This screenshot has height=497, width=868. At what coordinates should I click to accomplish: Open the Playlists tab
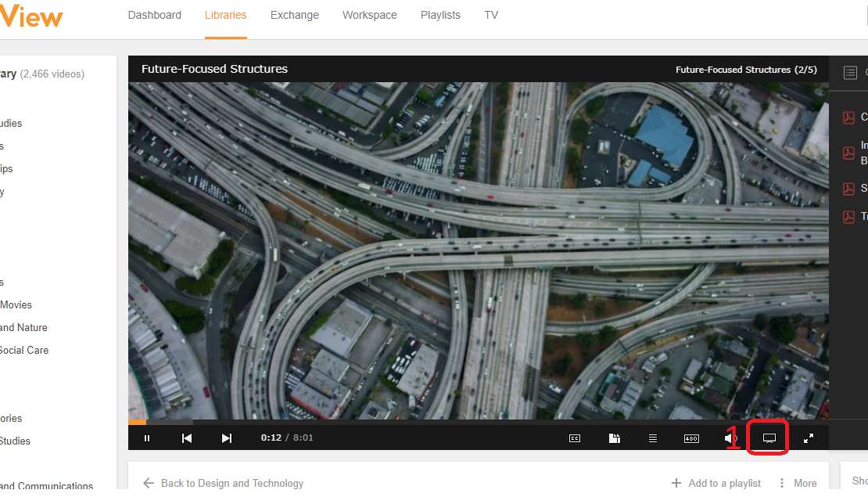point(440,16)
